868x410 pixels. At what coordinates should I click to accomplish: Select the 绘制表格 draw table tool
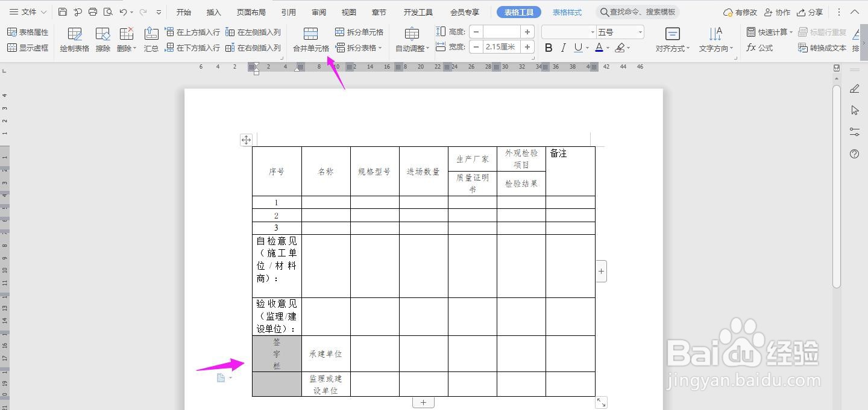pyautogui.click(x=74, y=40)
